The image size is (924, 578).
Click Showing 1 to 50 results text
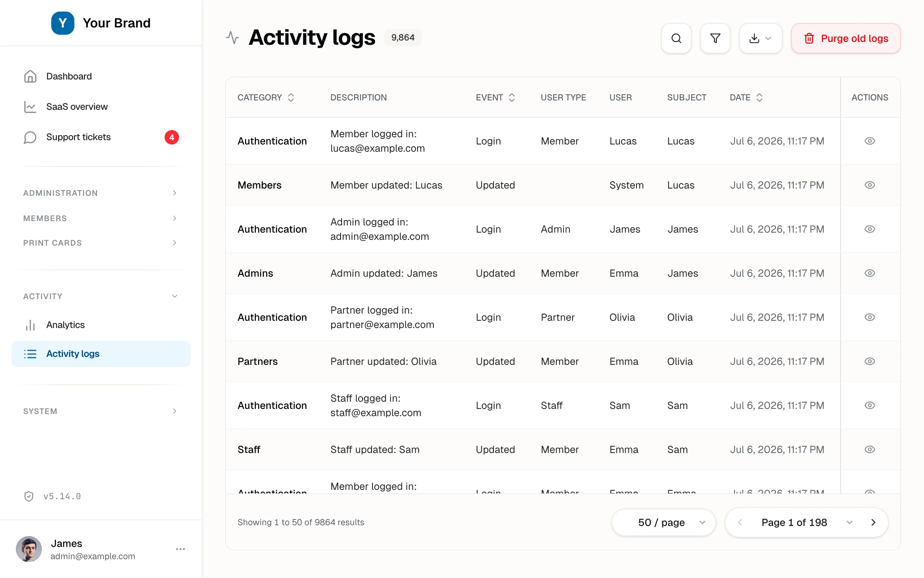tap(301, 523)
